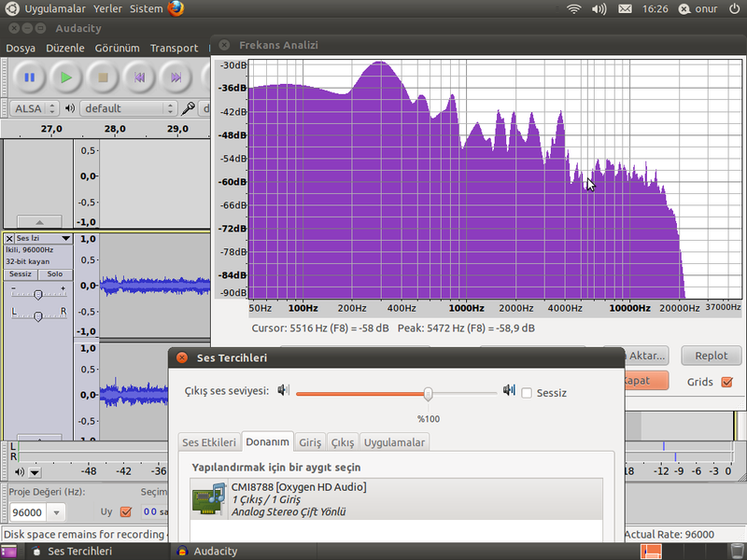The width and height of the screenshot is (747, 560).
Task: Switch to the Çıkış tab
Action: [343, 442]
